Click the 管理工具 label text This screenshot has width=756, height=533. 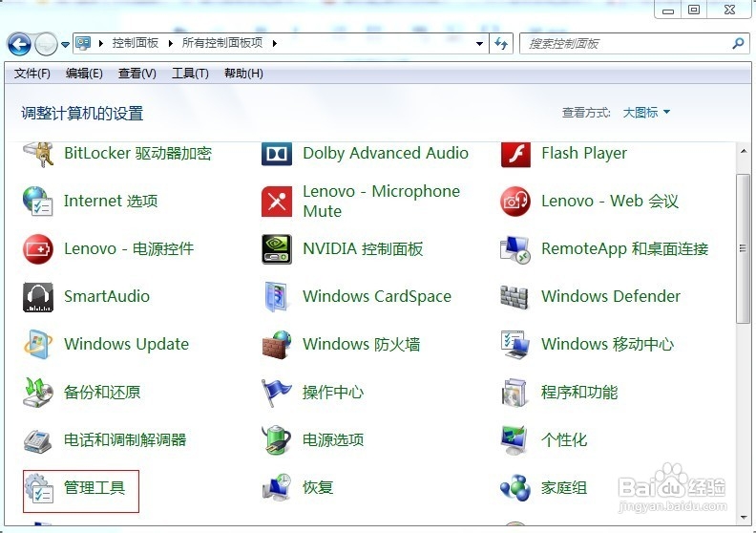pyautogui.click(x=94, y=488)
